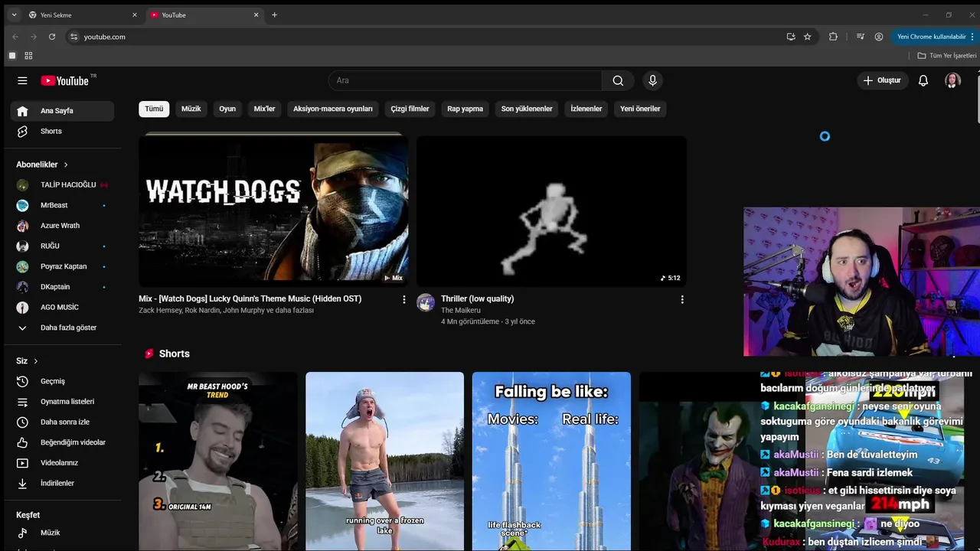This screenshot has width=980, height=551.
Task: Select the Oyun filter chip
Action: pos(227,109)
